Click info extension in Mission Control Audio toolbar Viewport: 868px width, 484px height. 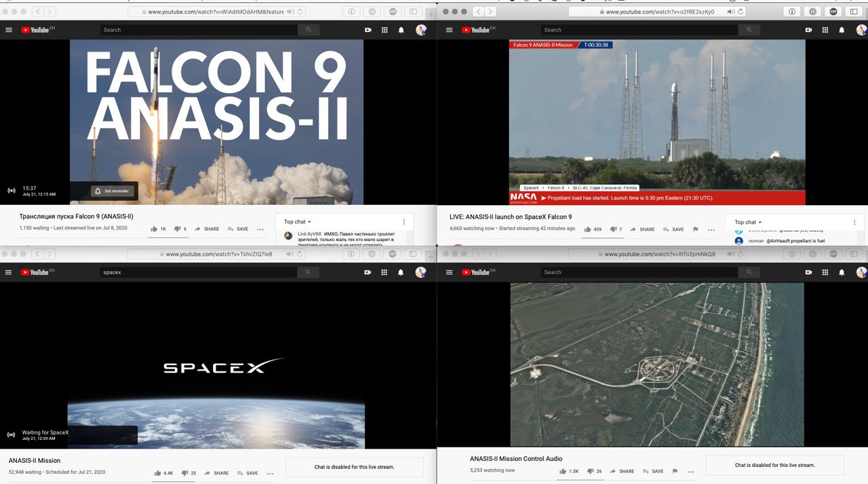(791, 254)
